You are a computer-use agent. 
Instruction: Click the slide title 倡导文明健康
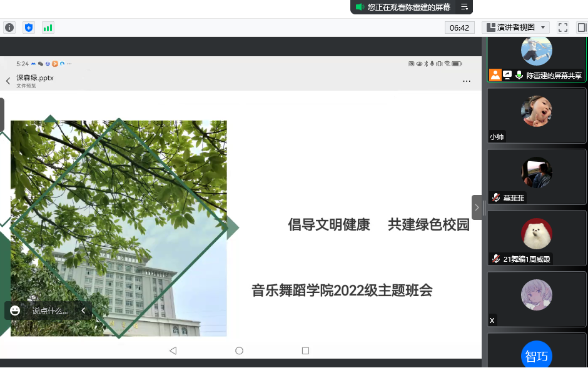coord(329,225)
